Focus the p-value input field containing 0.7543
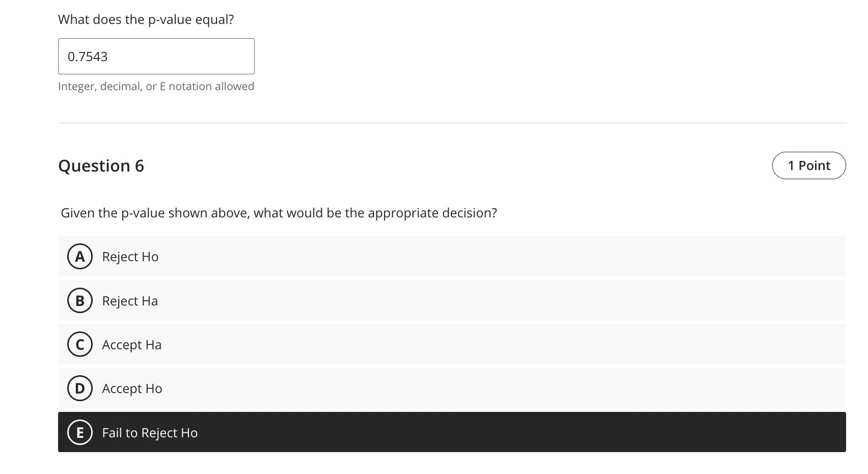The image size is (868, 474). pos(156,56)
